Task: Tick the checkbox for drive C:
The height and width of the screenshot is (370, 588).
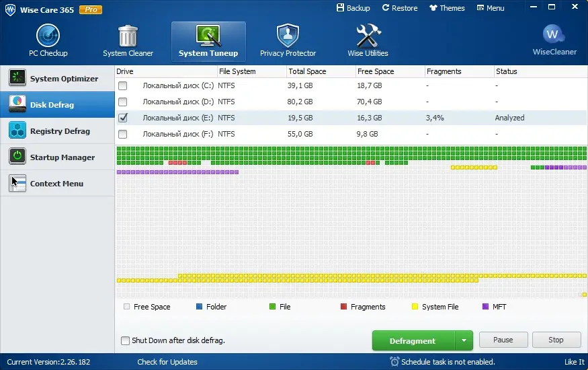Action: [122, 85]
